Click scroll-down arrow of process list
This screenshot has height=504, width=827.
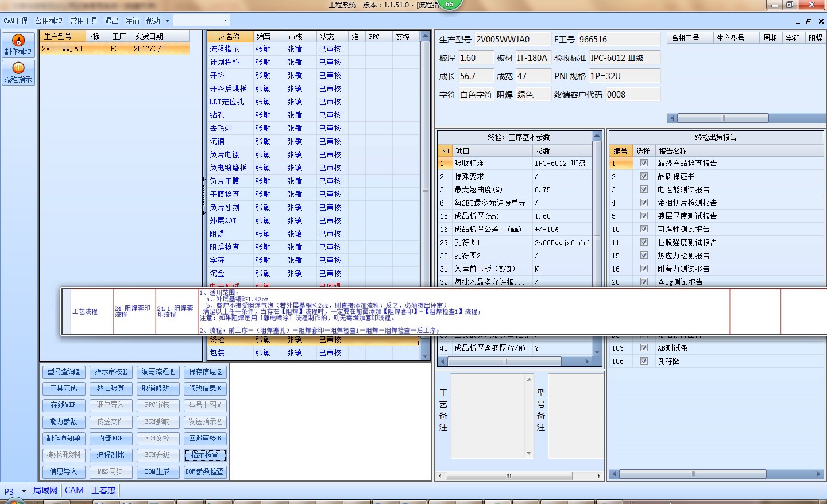coord(426,356)
